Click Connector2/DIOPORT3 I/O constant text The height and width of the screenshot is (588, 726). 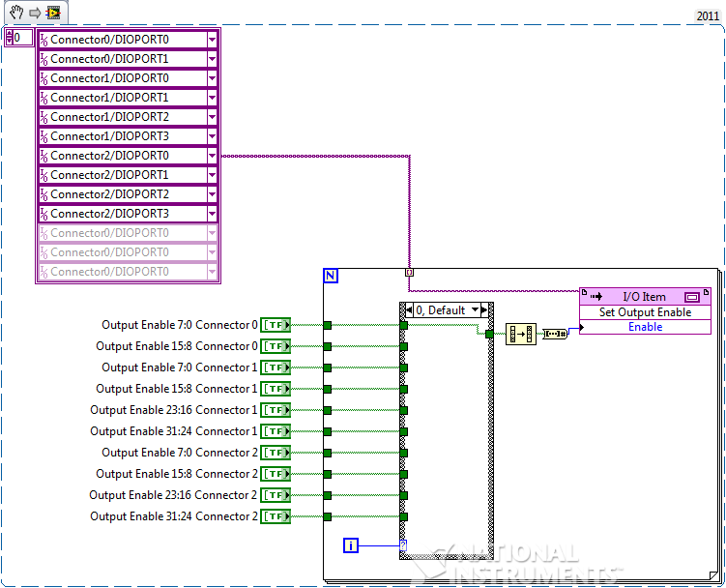point(110,214)
